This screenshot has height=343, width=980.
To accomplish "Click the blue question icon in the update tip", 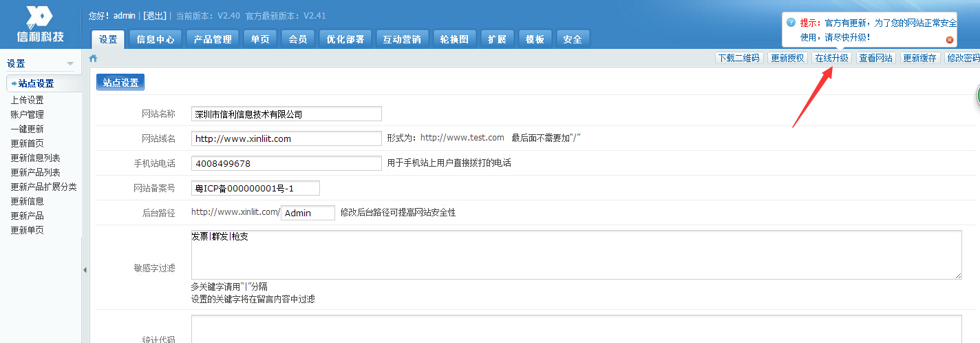I will [x=791, y=23].
